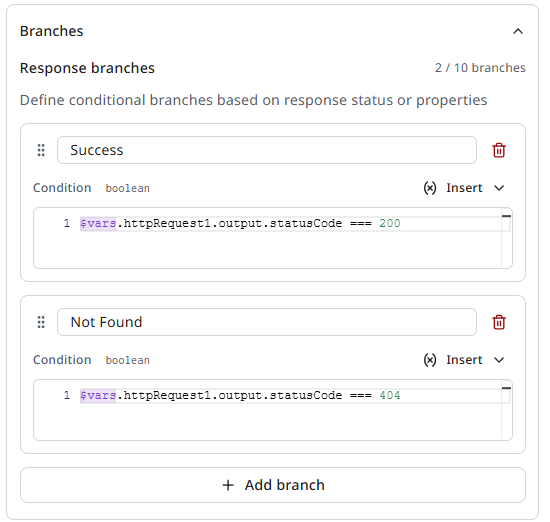The image size is (550, 522).
Task: Click boolean type tag under Success
Action: 128,188
